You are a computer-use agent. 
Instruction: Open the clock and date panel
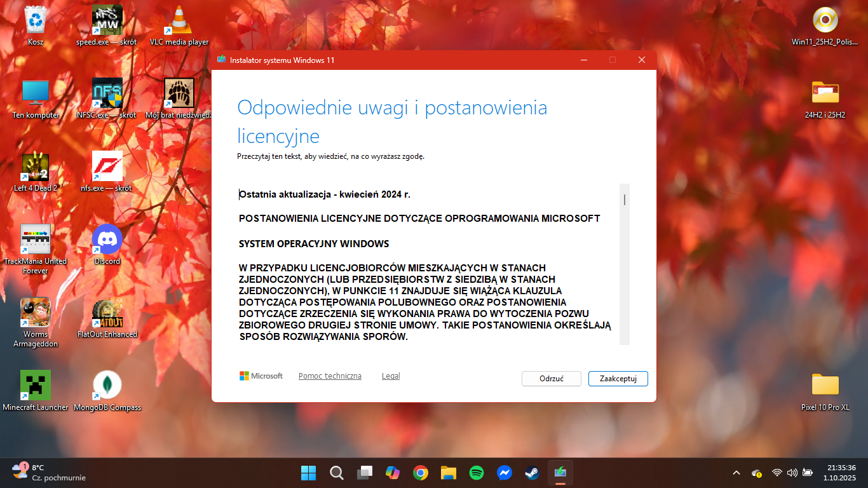coord(841,473)
